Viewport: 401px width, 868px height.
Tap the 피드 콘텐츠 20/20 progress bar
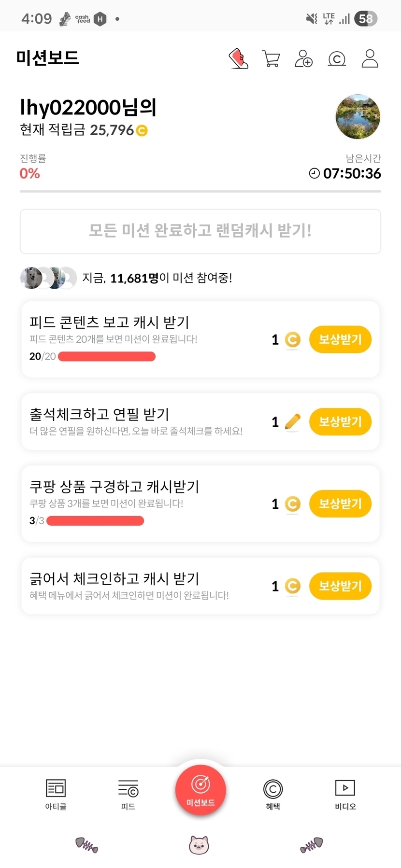coord(106,357)
